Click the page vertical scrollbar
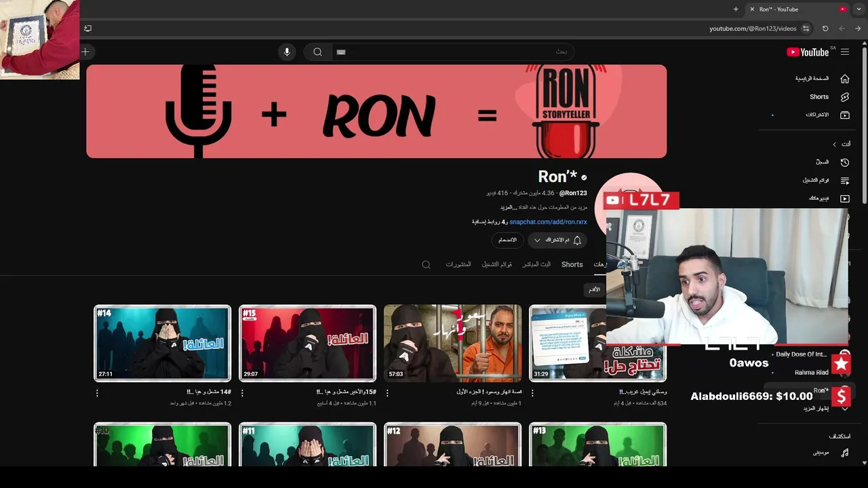This screenshot has height=488, width=868. [865, 124]
